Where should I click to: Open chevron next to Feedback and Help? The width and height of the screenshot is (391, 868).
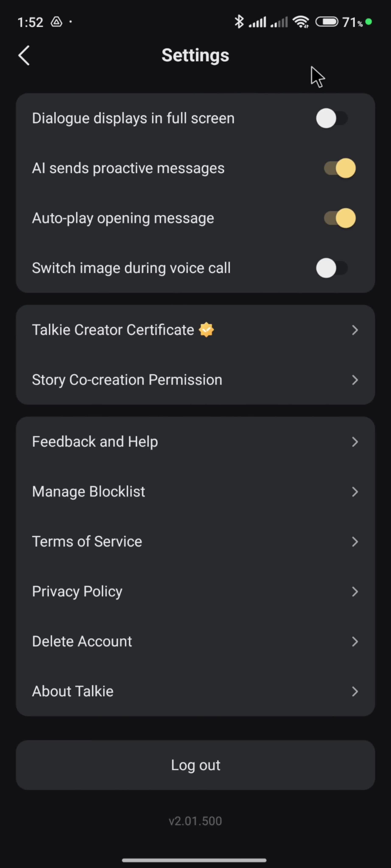tap(355, 442)
